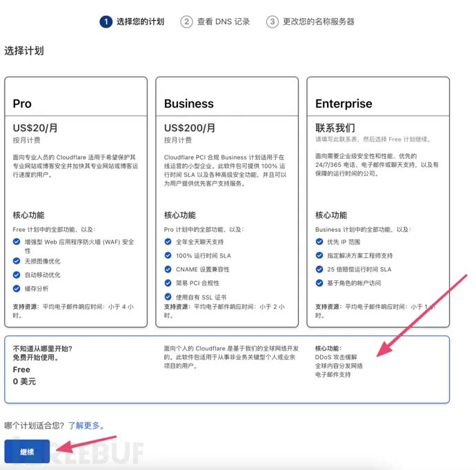Click 不知道从哪里开始? text
This screenshot has height=470, width=476.
coord(43,349)
